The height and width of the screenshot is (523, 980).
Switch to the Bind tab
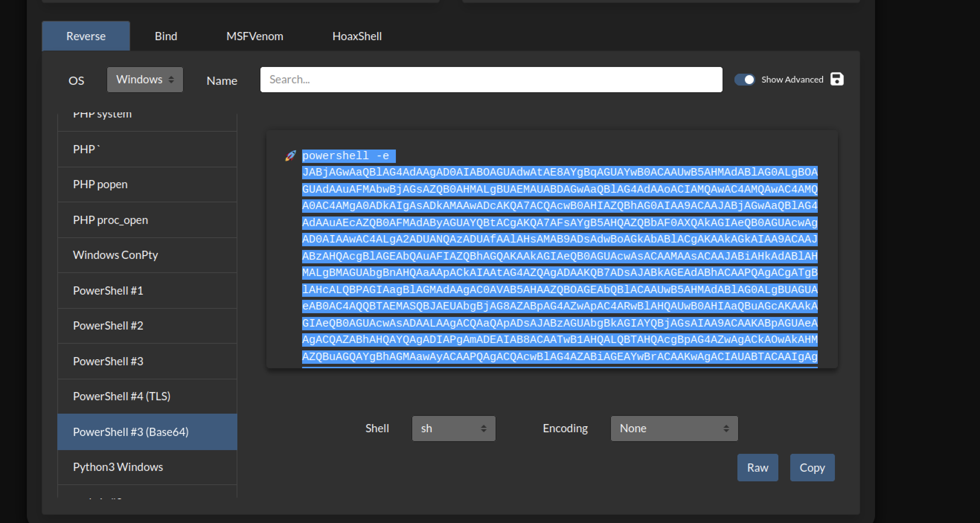pos(166,36)
